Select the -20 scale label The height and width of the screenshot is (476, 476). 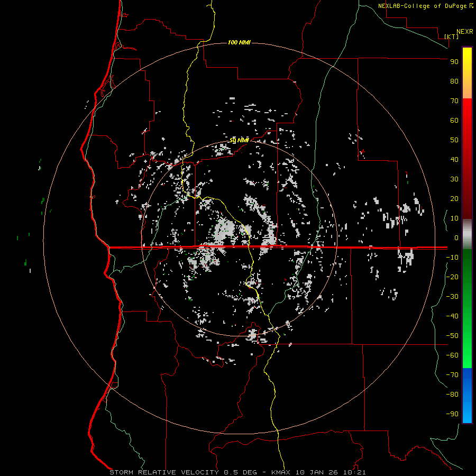tap(452, 277)
